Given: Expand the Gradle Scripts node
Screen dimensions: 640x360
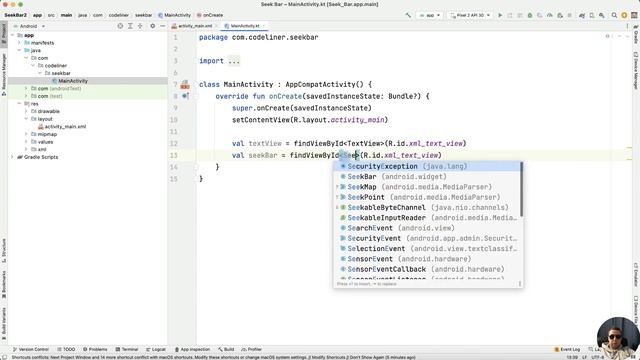Looking at the screenshot, I should tap(12, 157).
